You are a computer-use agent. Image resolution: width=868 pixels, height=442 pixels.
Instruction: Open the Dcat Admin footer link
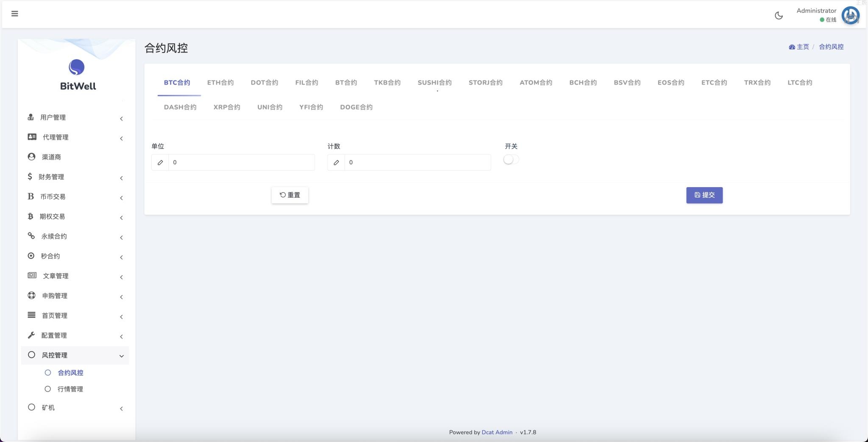497,432
